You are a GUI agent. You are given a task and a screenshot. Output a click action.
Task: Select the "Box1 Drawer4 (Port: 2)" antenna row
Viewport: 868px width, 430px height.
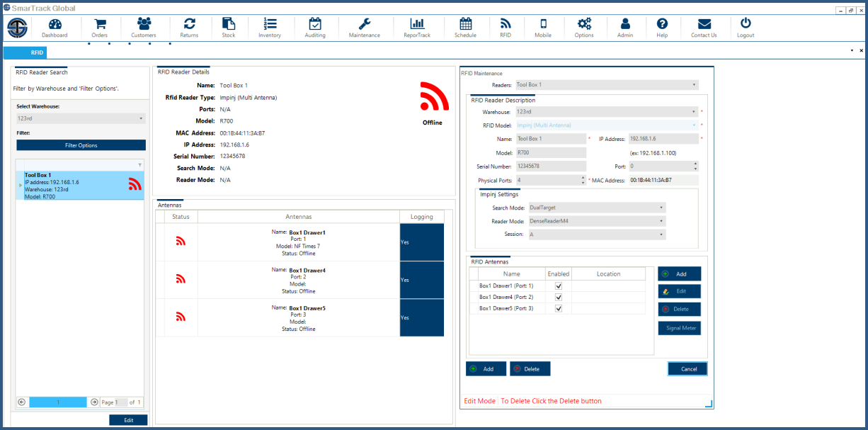[558, 297]
